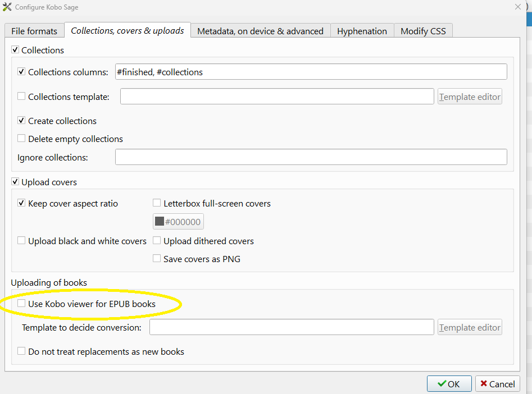Enable the Collections template checkbox
This screenshot has width=532, height=394.
(x=22, y=97)
